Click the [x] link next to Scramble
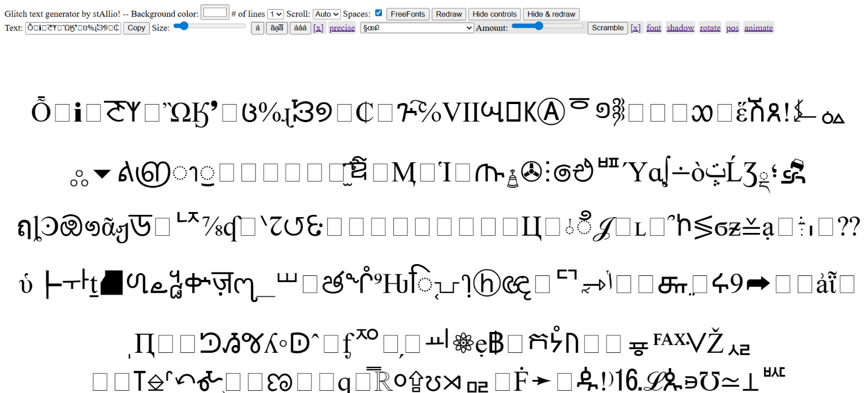 point(636,28)
